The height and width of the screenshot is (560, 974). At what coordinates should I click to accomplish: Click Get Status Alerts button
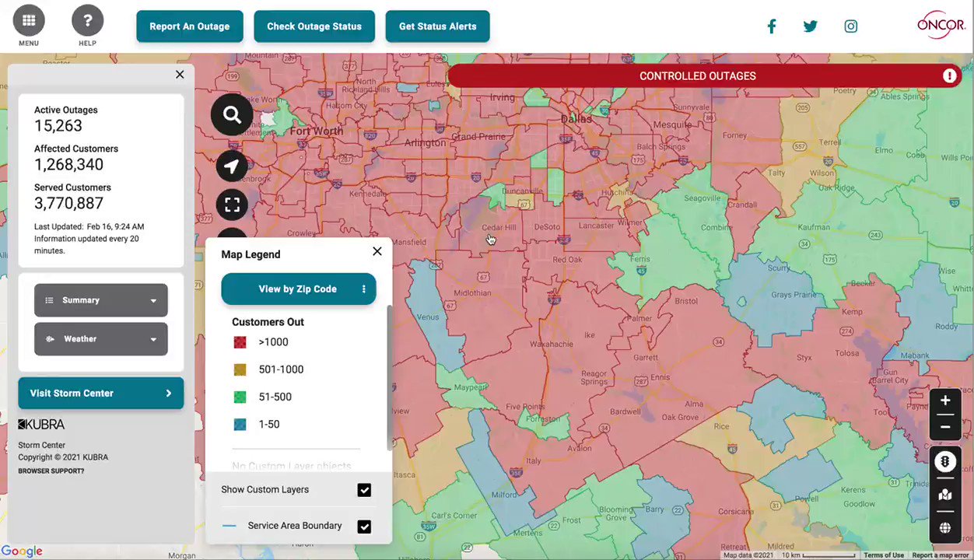(x=437, y=26)
